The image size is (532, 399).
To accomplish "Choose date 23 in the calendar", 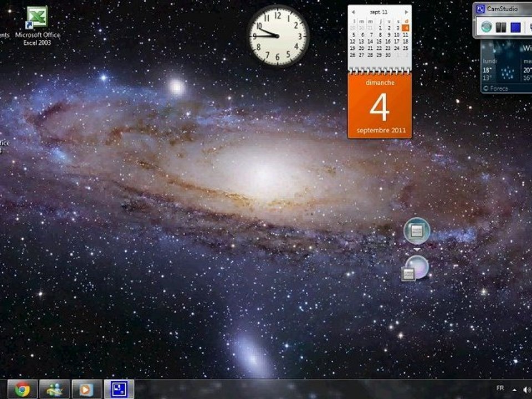I will (388, 48).
